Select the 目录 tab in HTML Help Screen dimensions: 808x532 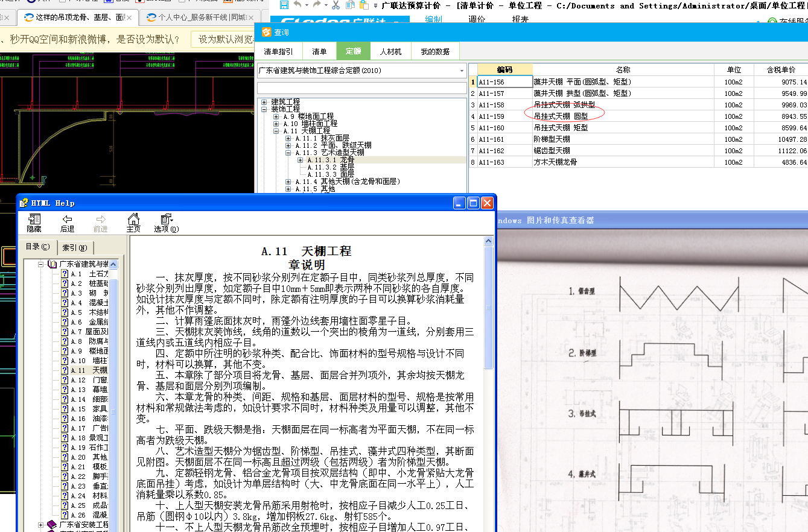[37, 246]
